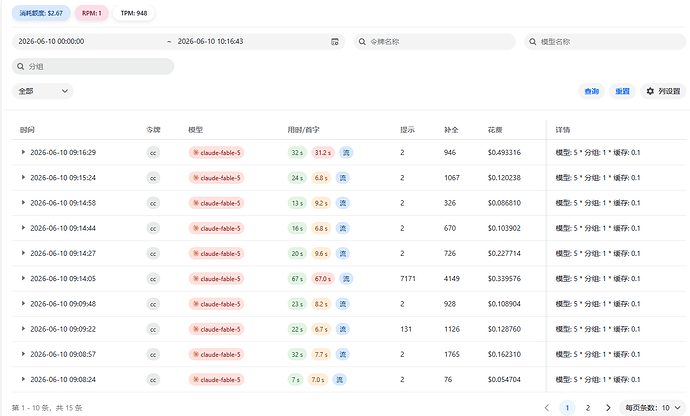Click the stream badge on the 09:16:29 row
The image size is (690, 416).
[346, 153]
